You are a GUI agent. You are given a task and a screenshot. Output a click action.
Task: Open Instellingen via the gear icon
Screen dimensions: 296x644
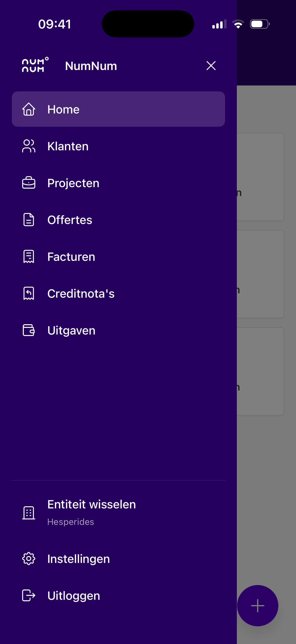coord(29,559)
